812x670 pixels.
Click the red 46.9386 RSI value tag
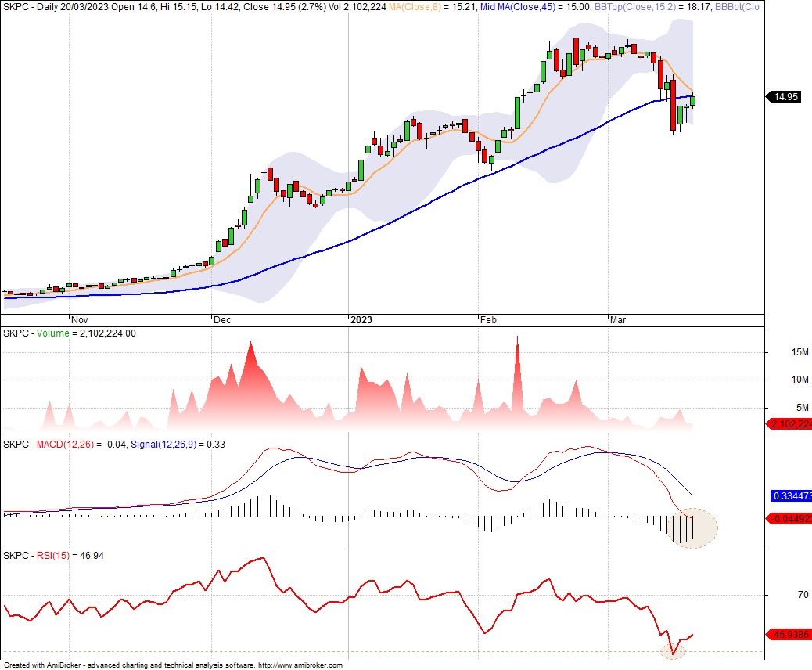[x=791, y=634]
